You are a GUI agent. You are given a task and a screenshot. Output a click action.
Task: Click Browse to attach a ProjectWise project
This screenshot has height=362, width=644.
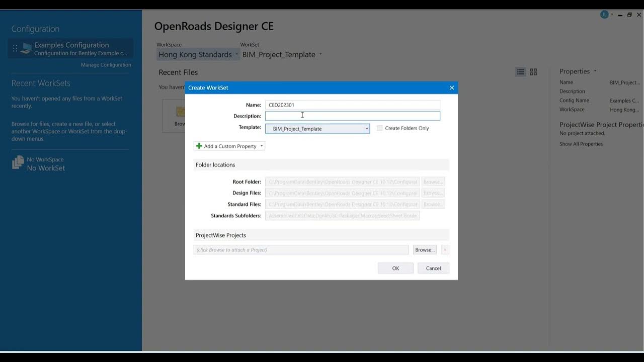point(425,250)
